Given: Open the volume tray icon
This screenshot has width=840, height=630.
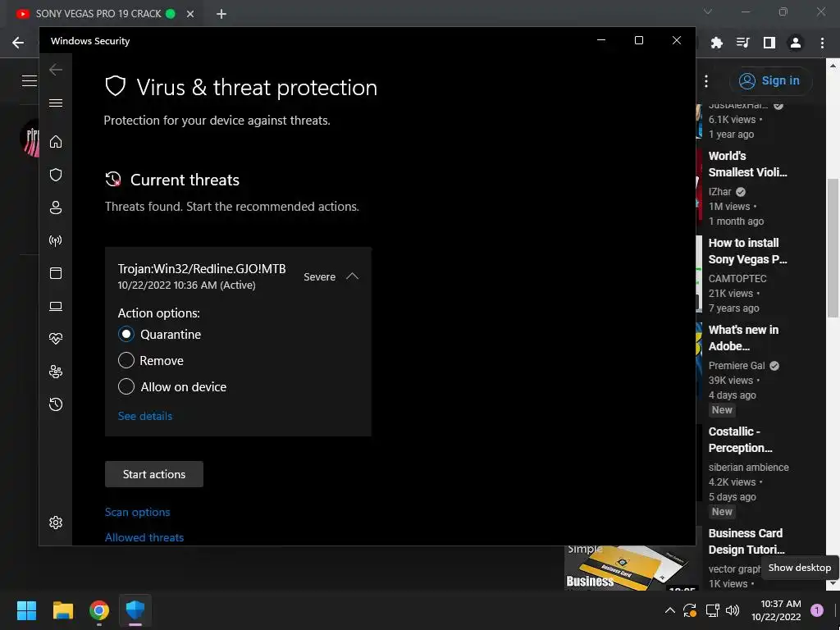Looking at the screenshot, I should click(733, 610).
